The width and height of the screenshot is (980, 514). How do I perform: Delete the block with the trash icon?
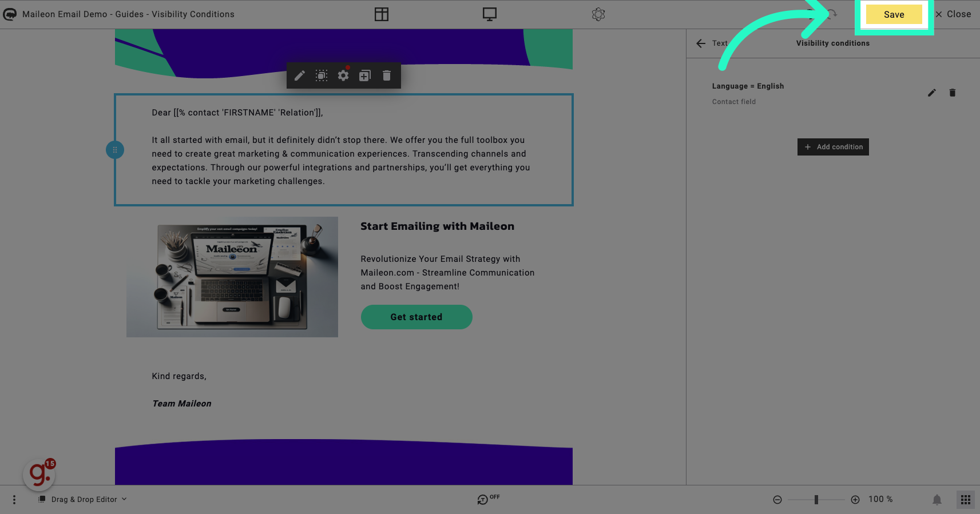387,75
